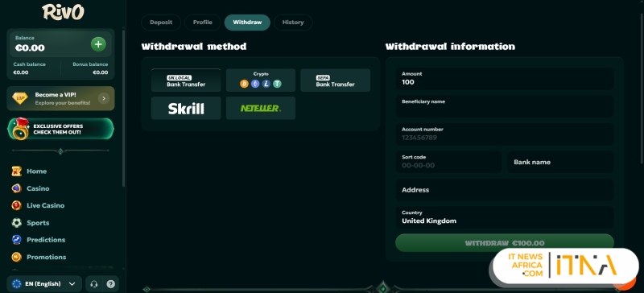Click the Bitcoin coin icon
The width and height of the screenshot is (644, 293).
coord(245,84)
